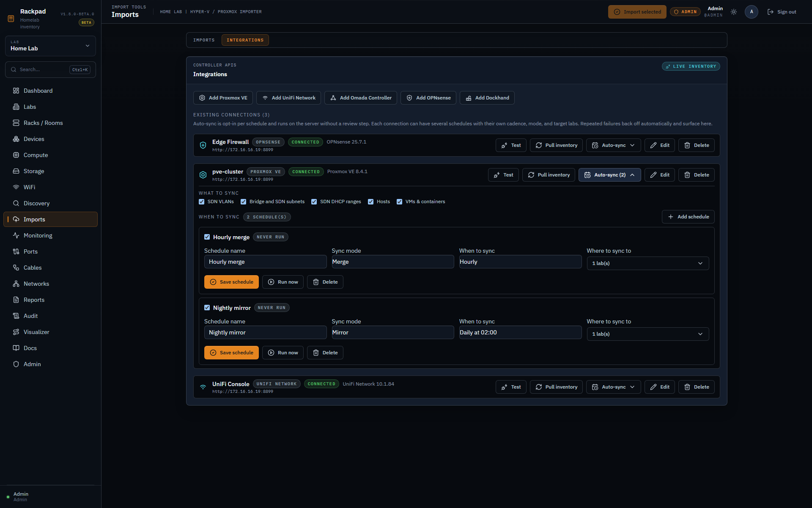812x508 pixels.
Task: Click the Live Inventory badge
Action: [691, 66]
